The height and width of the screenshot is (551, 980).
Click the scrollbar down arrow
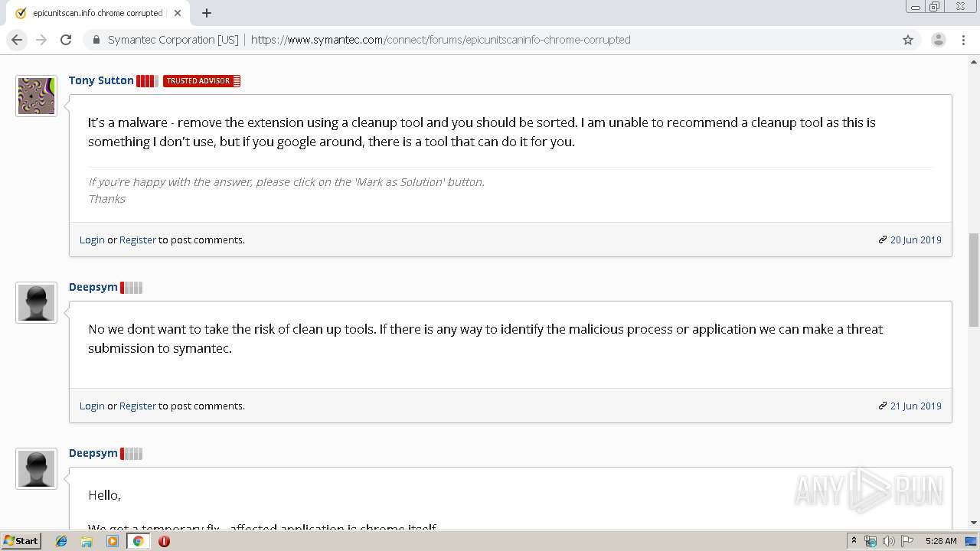(974, 523)
